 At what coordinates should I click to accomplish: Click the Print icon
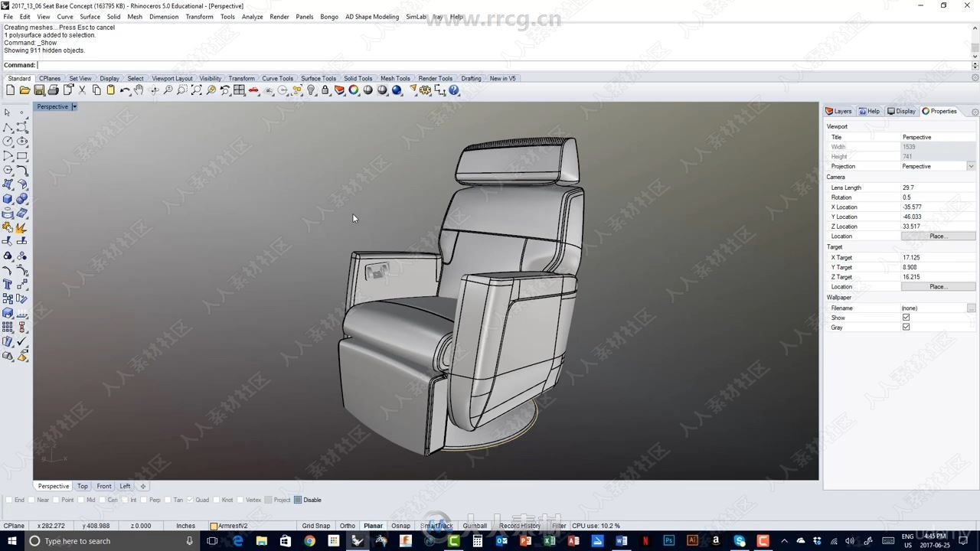click(53, 90)
